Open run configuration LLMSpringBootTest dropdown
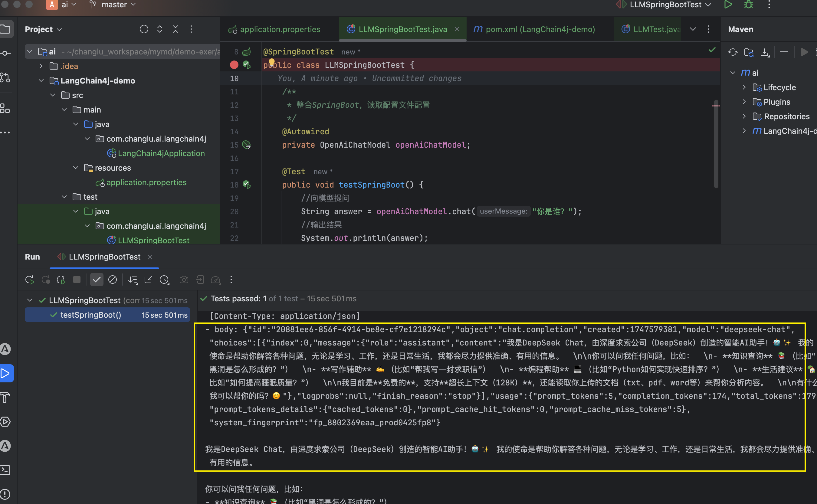Screen dimensions: 817x504 tap(664, 5)
